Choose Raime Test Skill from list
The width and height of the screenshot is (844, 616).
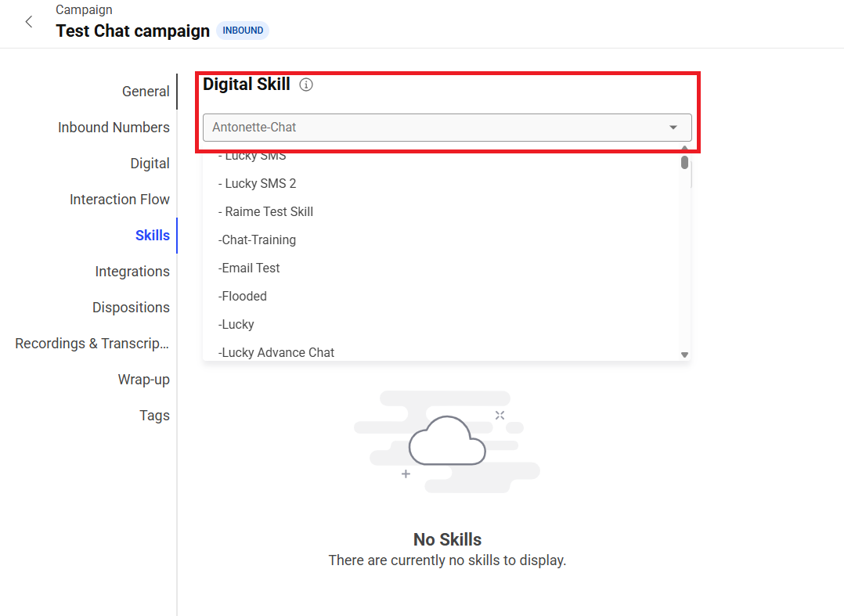446,212
